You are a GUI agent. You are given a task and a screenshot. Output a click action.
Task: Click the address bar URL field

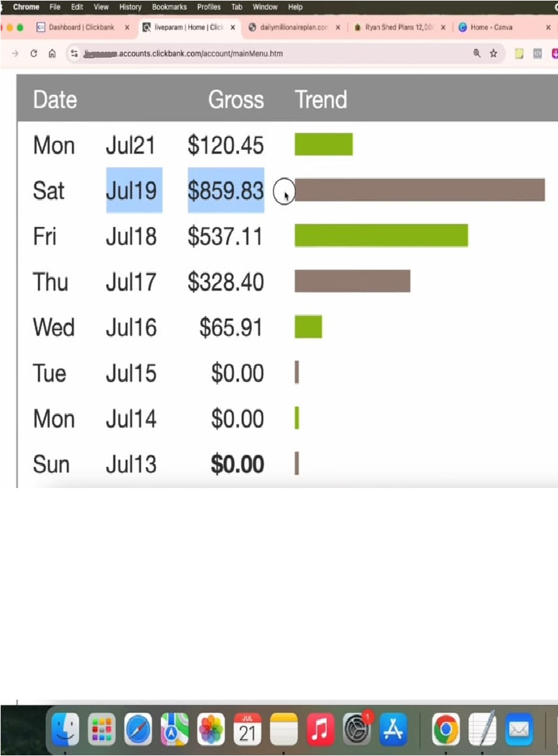[x=262, y=54]
